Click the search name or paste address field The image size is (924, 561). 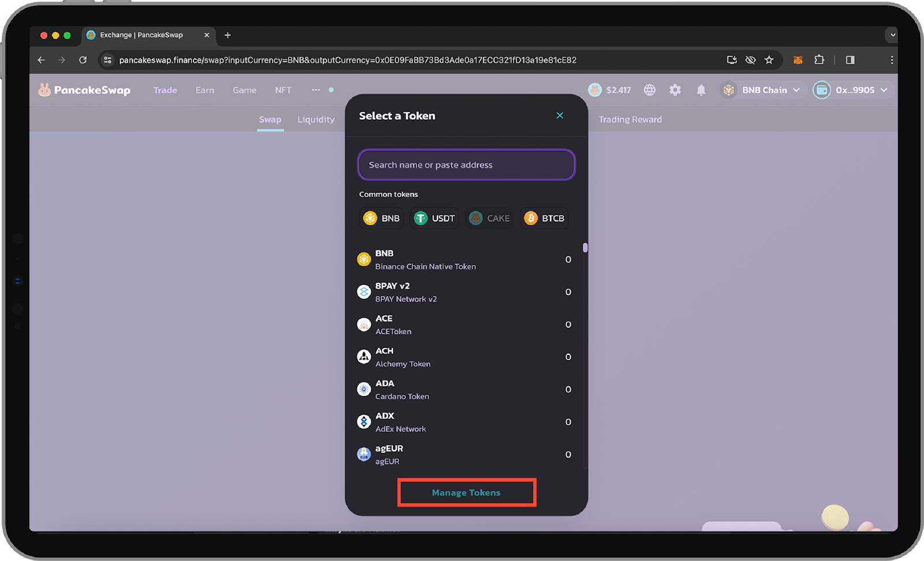tap(467, 165)
